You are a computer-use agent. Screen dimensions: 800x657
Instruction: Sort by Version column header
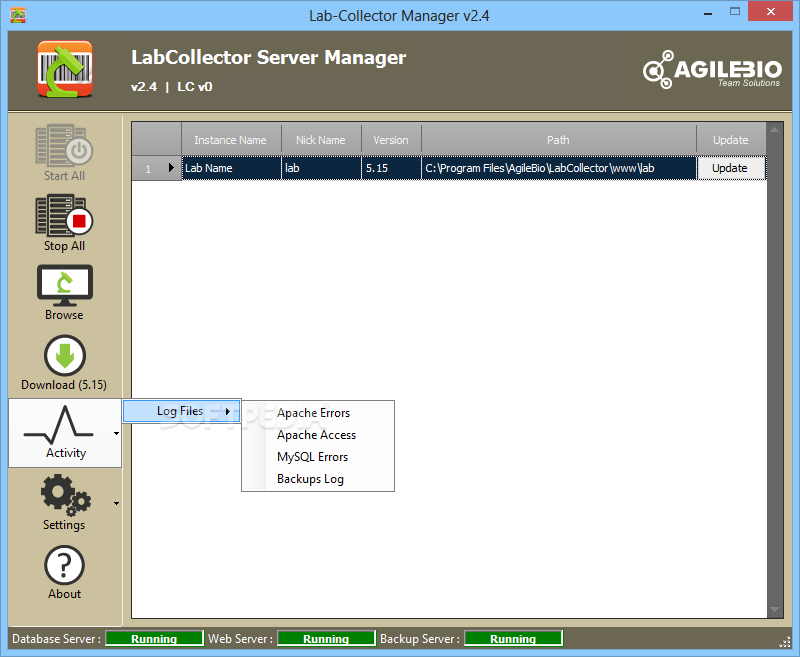(x=391, y=140)
